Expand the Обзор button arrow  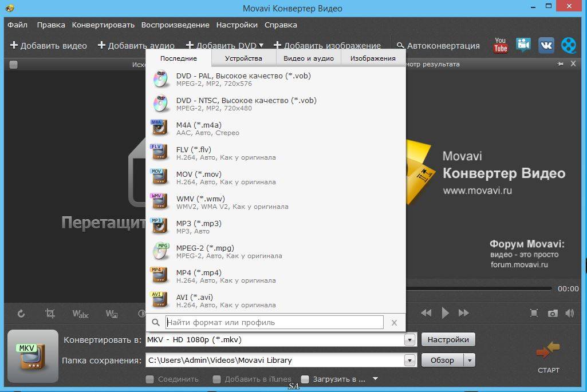[x=470, y=360]
